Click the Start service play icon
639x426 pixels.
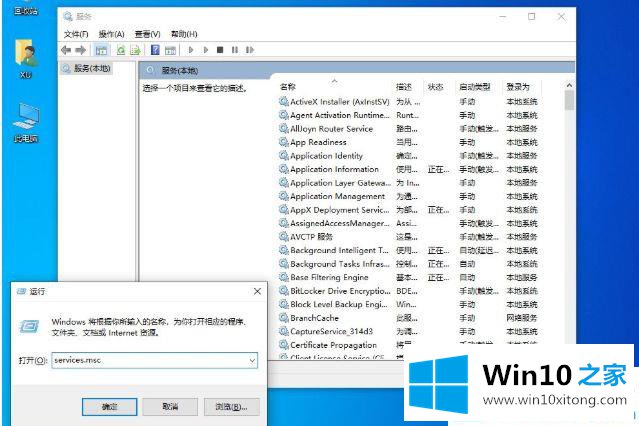pyautogui.click(x=191, y=50)
